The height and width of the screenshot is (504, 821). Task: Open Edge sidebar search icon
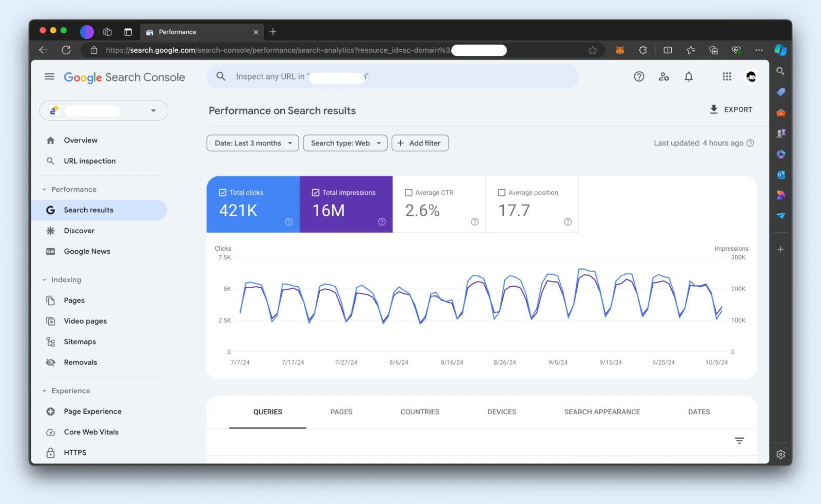780,71
